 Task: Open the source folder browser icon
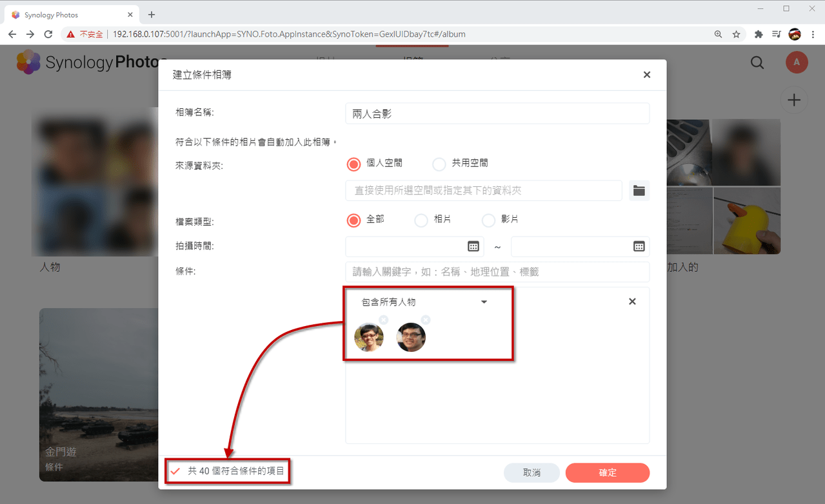639,191
